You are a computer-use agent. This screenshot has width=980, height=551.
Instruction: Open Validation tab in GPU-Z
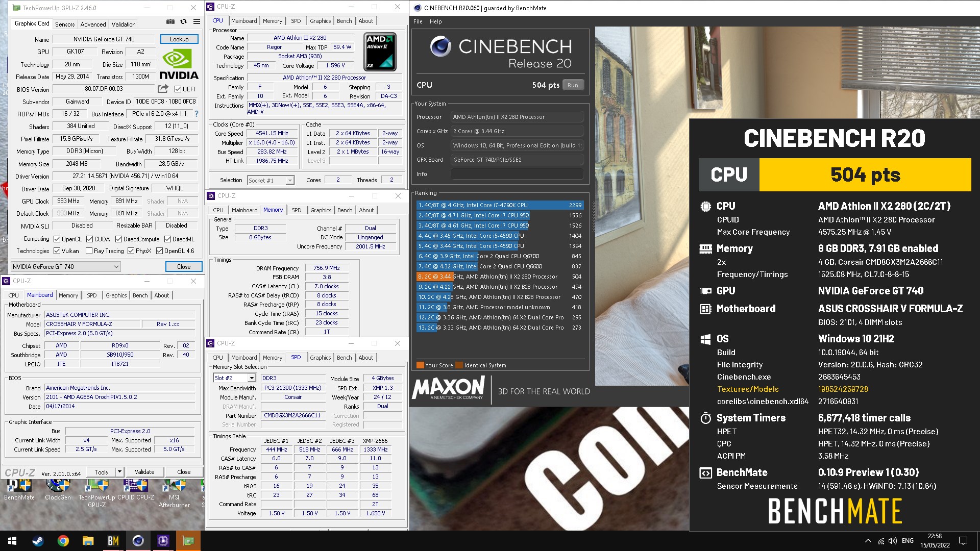point(124,24)
